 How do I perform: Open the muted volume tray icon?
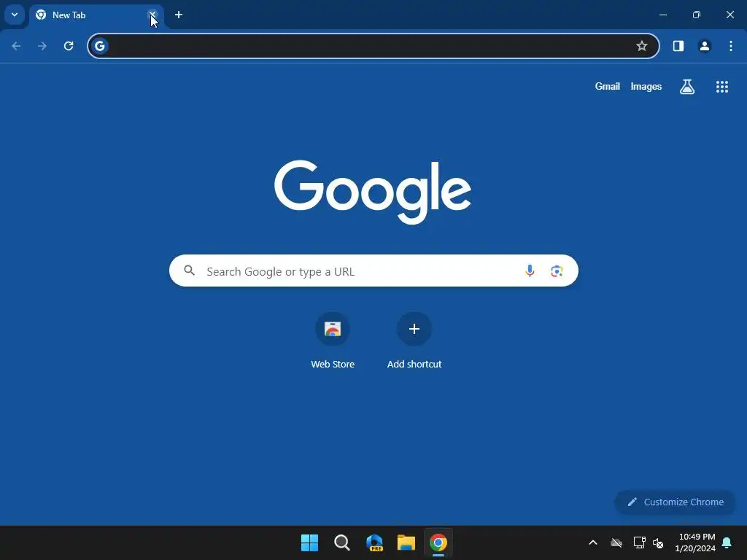pos(658,542)
